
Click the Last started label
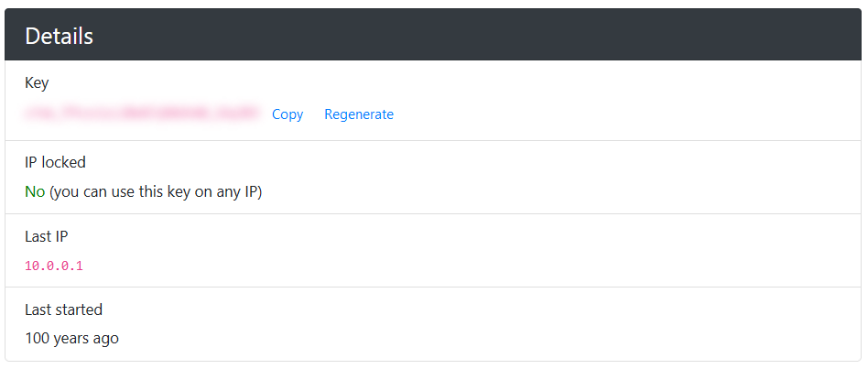point(63,309)
